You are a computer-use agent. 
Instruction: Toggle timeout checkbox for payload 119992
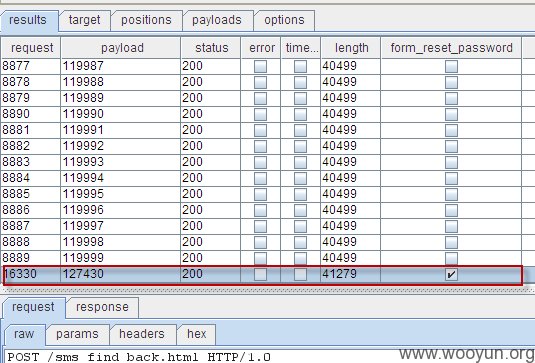pyautogui.click(x=300, y=146)
